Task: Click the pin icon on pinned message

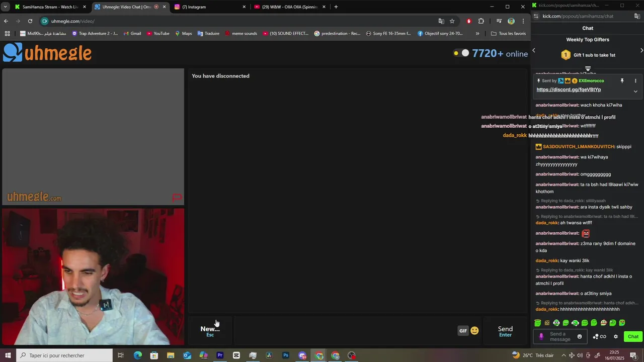Action: pyautogui.click(x=622, y=81)
